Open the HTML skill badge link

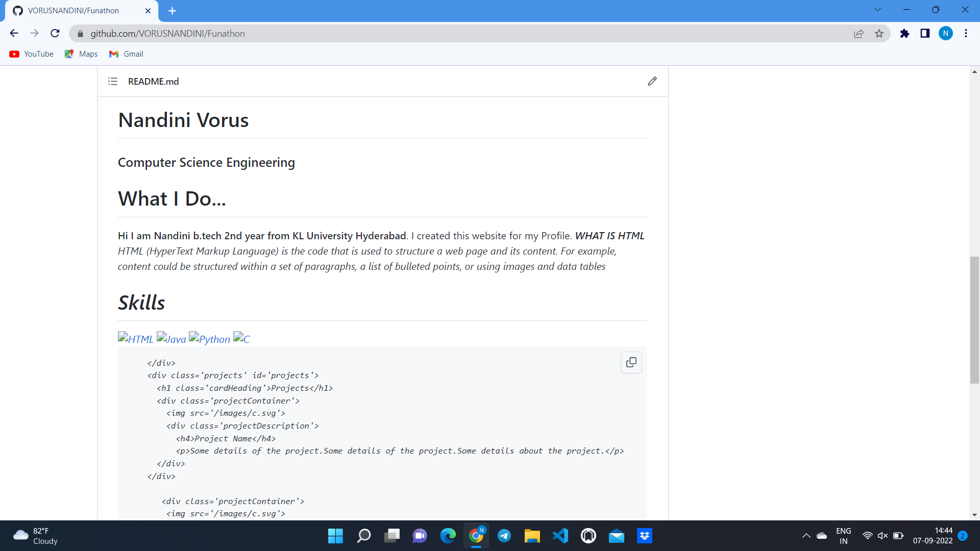[136, 339]
